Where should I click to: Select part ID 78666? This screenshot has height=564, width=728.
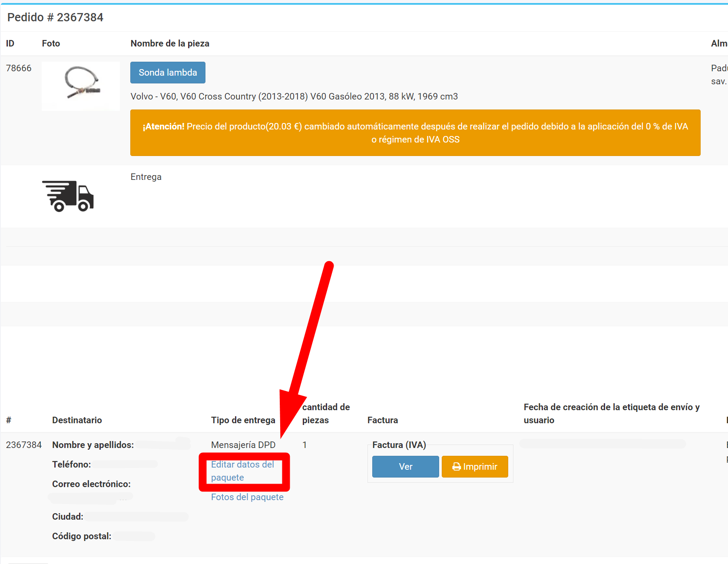pyautogui.click(x=19, y=68)
